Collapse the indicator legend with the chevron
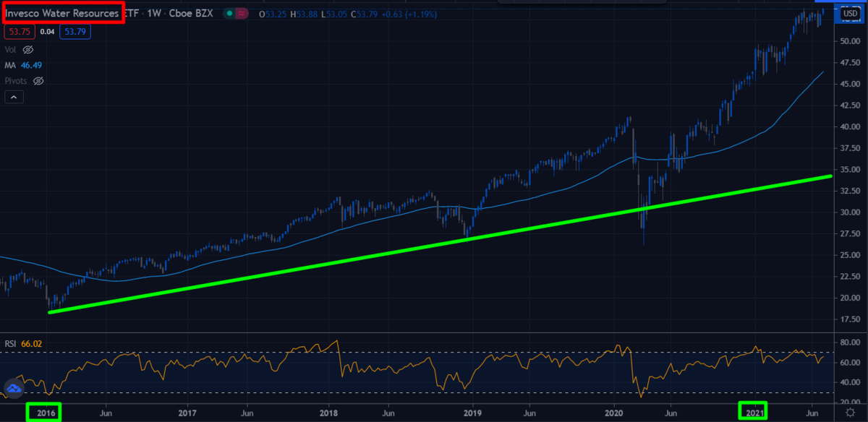The image size is (868, 422). [x=14, y=97]
